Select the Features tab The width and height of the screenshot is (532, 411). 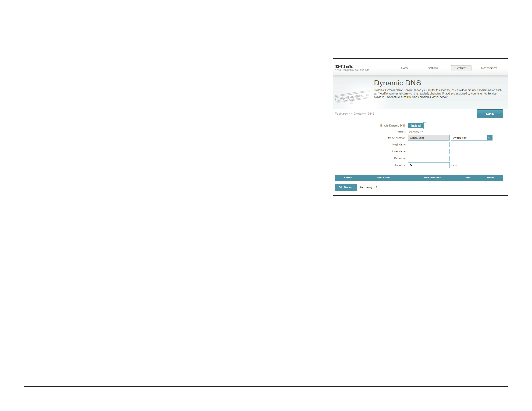tap(461, 68)
